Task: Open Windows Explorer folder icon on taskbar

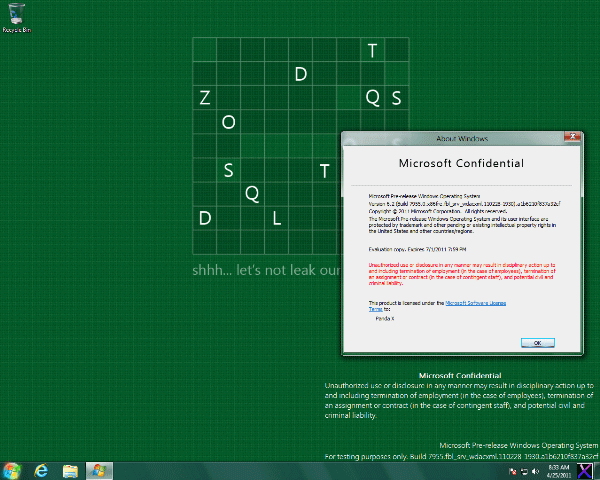Action: (x=70, y=471)
